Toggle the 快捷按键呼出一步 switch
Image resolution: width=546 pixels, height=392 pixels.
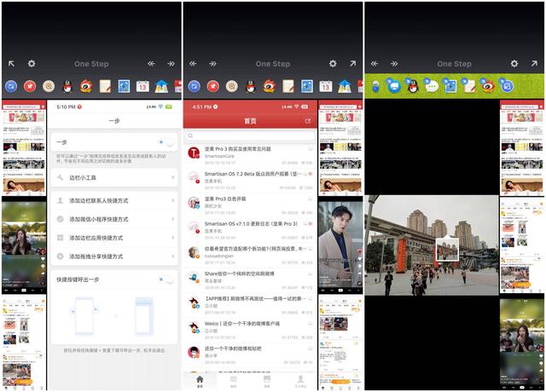click(166, 279)
